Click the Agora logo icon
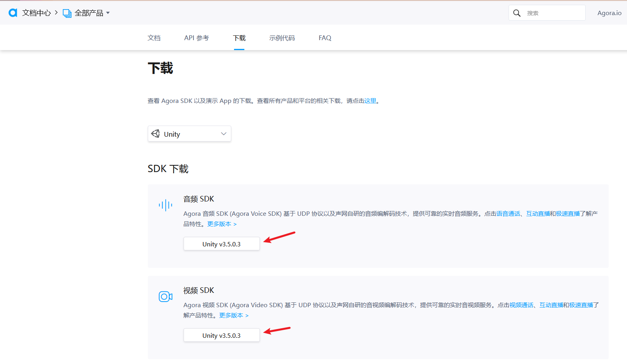The width and height of the screenshot is (627, 364). tap(13, 13)
